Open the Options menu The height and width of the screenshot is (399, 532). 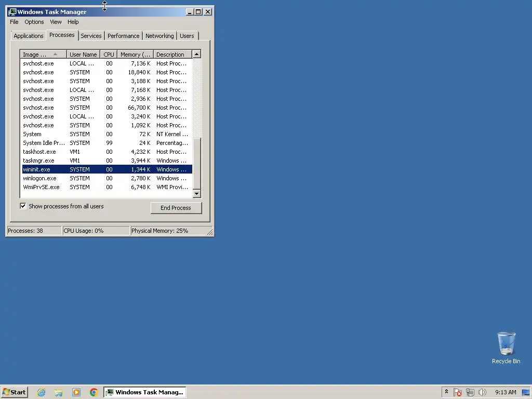tap(34, 22)
